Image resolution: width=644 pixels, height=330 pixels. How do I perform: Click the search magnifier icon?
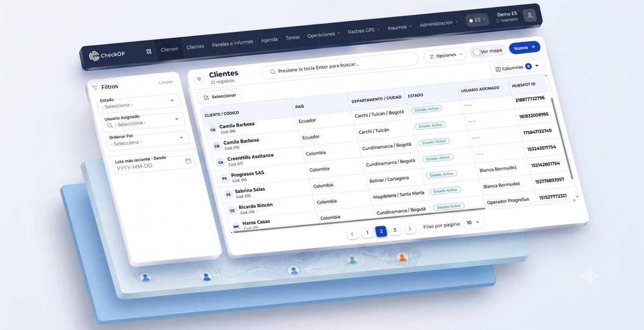click(273, 71)
